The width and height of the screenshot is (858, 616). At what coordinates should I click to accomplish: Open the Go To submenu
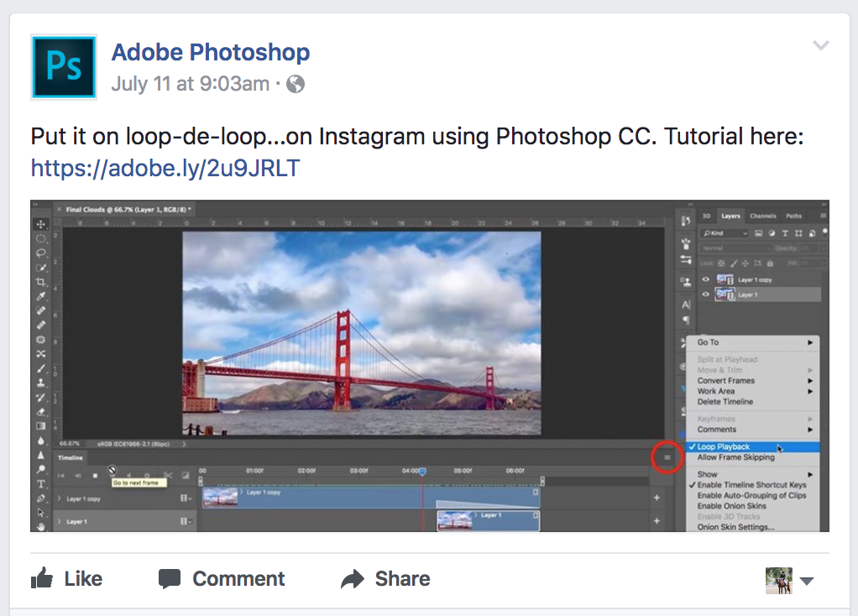(753, 342)
